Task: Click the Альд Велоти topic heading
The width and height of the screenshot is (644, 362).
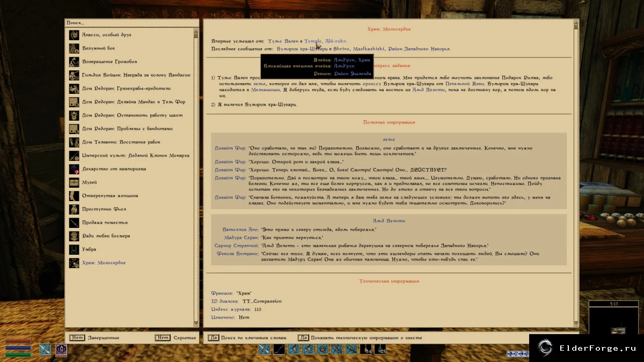Action: pos(389,220)
